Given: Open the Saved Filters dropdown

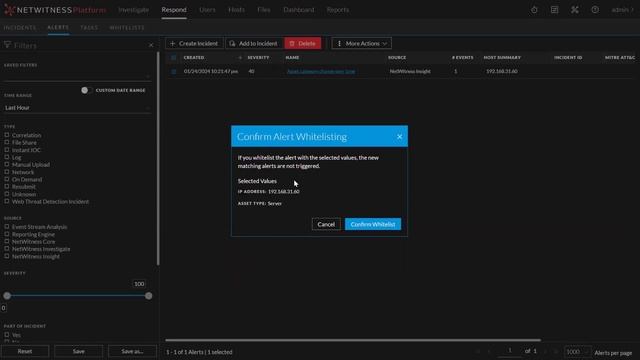Looking at the screenshot, I should coord(77,76).
